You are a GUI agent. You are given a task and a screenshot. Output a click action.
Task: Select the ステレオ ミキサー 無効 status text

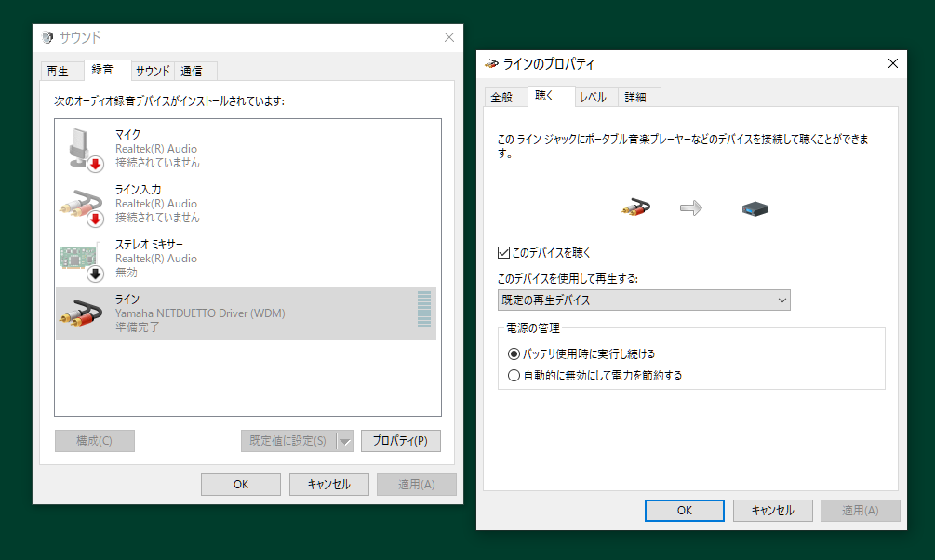click(127, 273)
